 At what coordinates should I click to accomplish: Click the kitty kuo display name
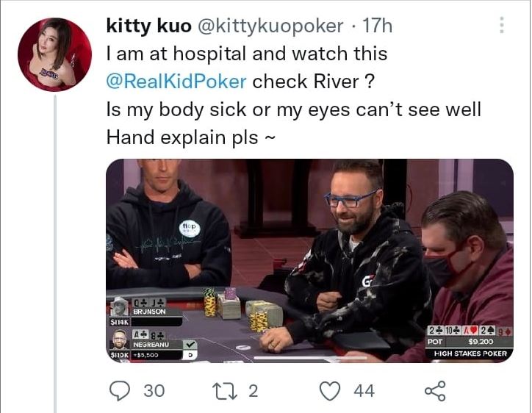point(149,26)
